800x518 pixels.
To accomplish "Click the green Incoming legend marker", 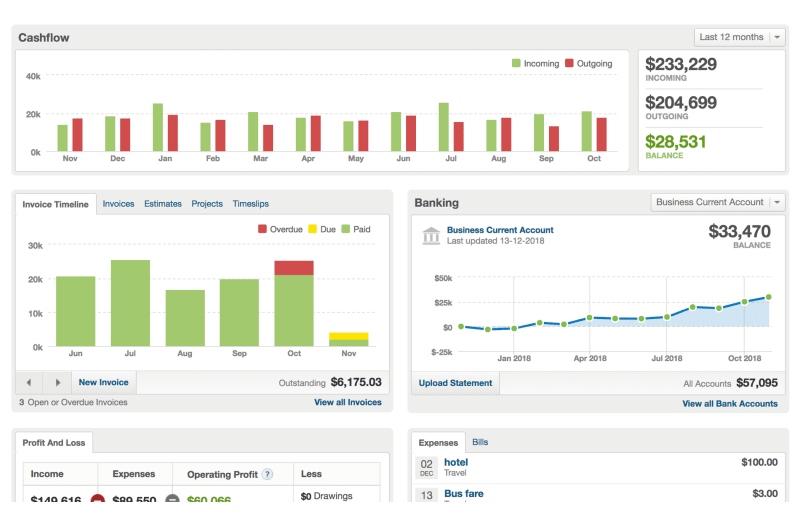I will point(516,64).
